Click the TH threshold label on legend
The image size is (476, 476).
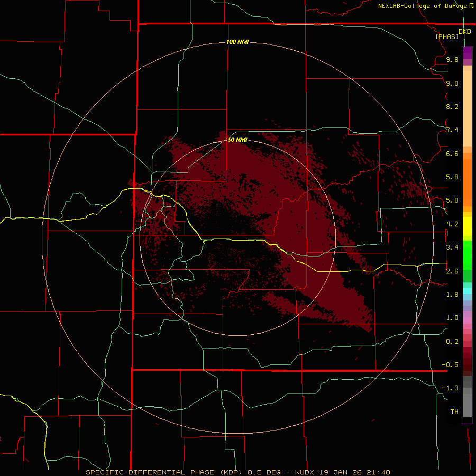(454, 412)
